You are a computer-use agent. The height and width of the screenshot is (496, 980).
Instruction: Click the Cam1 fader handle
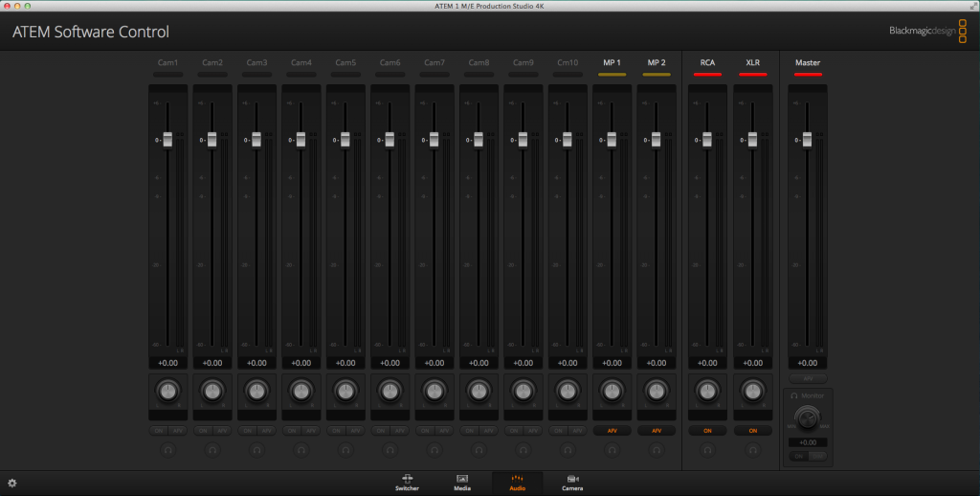(x=168, y=140)
